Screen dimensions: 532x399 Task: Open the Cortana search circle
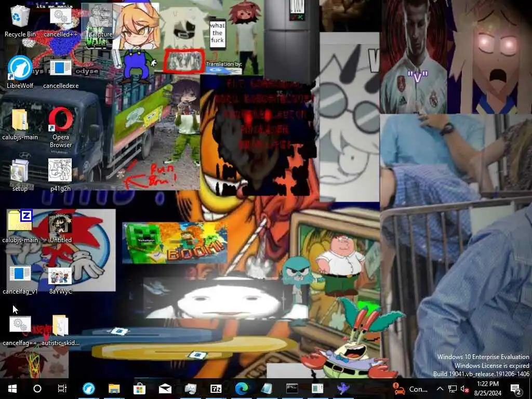[37, 389]
